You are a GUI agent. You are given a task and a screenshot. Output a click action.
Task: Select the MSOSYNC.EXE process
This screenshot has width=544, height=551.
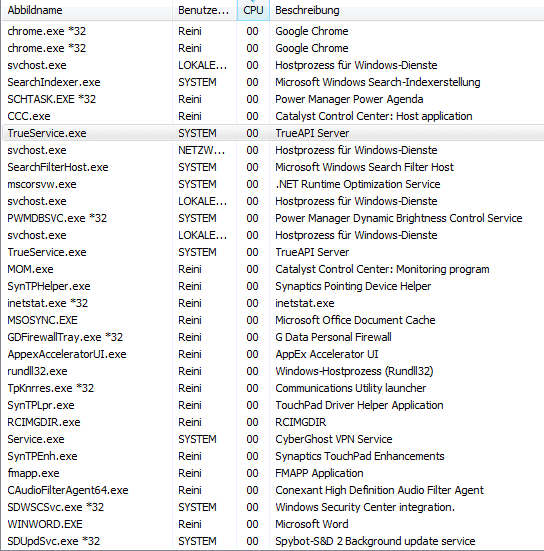[42, 320]
